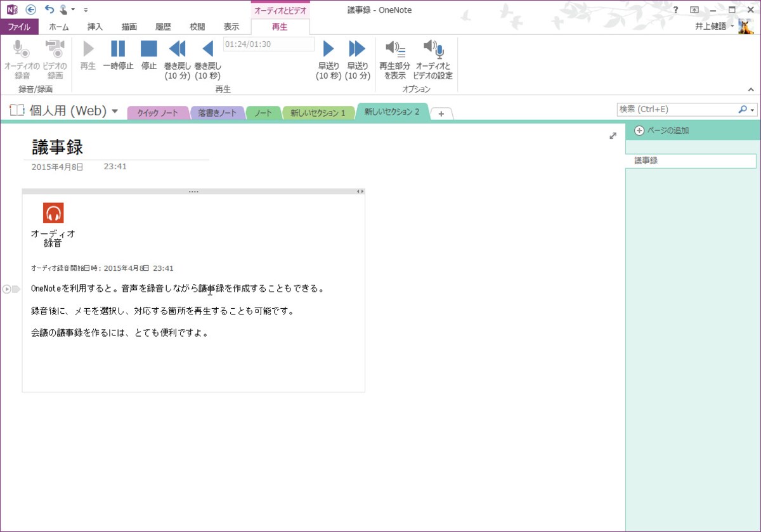Click ribbon display options icon

coord(694,10)
